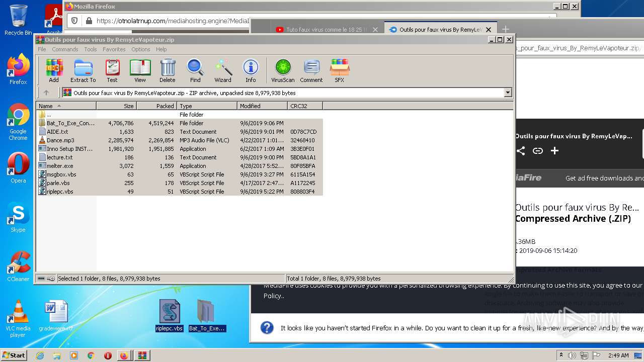
Task: Select riplepc.vbs in the archive list
Action: (x=180, y=192)
